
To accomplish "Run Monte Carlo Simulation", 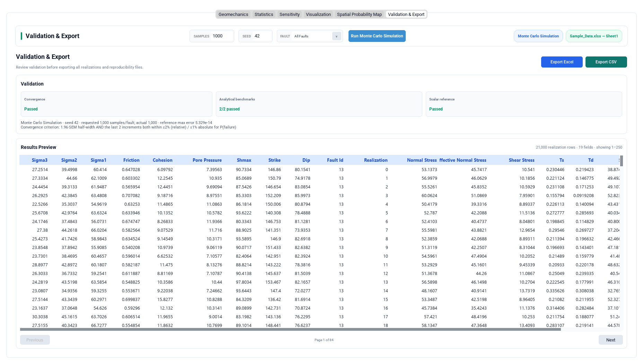I will pyautogui.click(x=377, y=36).
